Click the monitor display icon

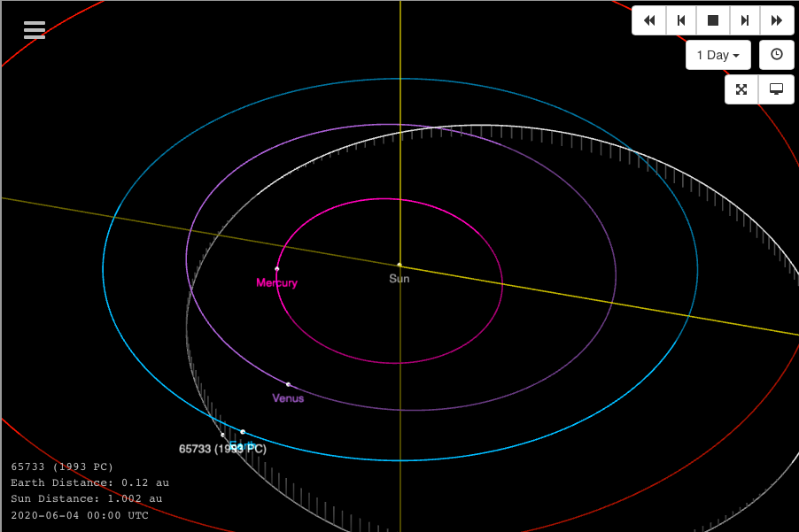tap(776, 89)
